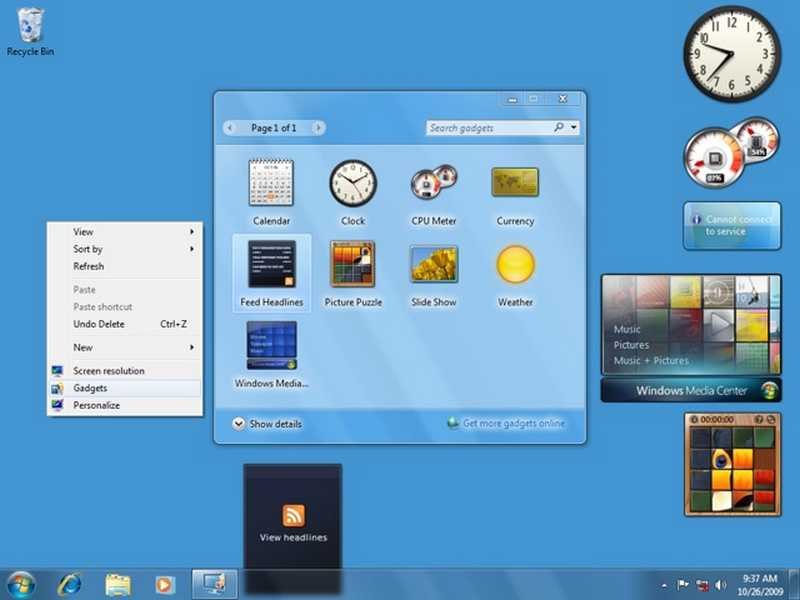
Task: Click Music on Media Center gadget
Action: 627,329
